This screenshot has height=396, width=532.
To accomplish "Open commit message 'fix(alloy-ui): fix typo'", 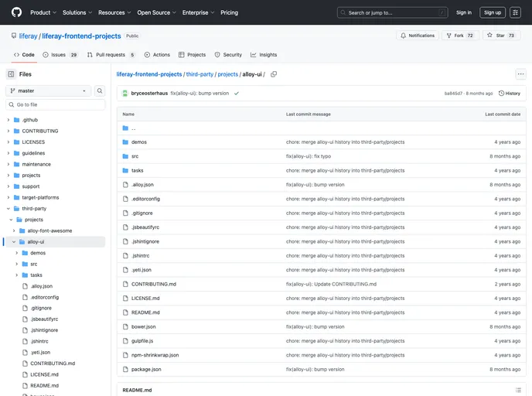I will [x=308, y=156].
